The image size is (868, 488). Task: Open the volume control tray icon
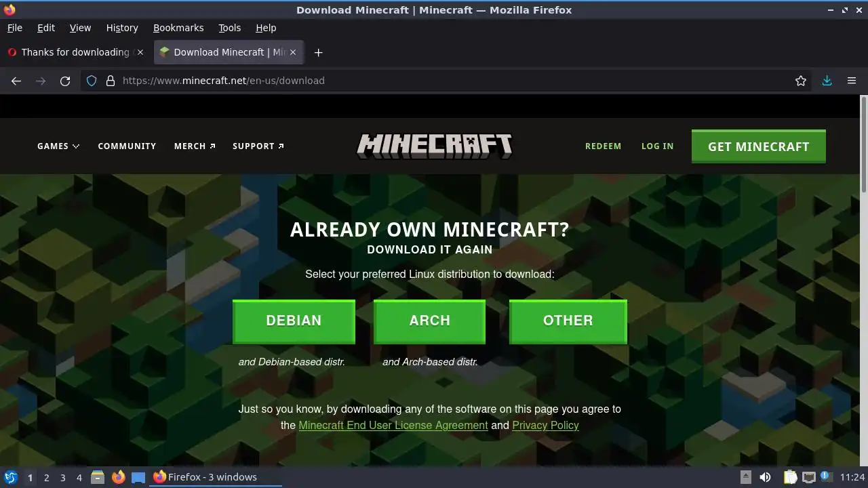tap(765, 477)
